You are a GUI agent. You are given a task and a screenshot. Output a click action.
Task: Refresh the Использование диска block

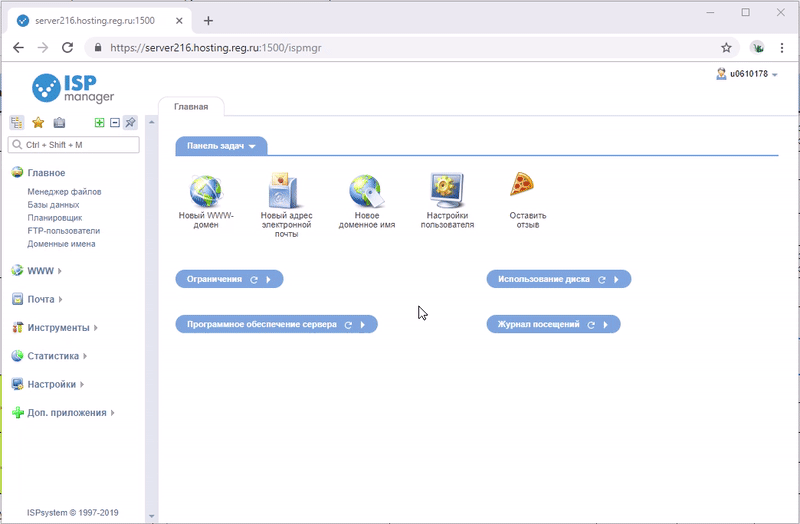[x=602, y=280]
